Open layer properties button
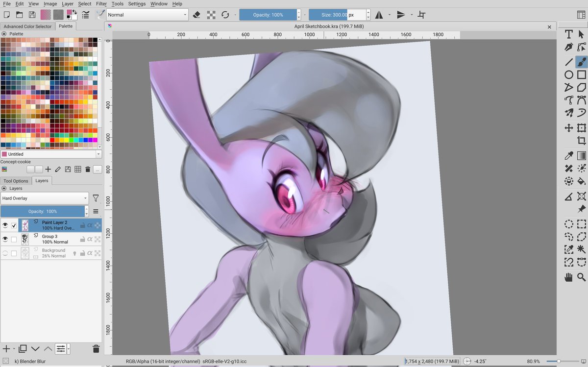588x367 pixels. 61,349
